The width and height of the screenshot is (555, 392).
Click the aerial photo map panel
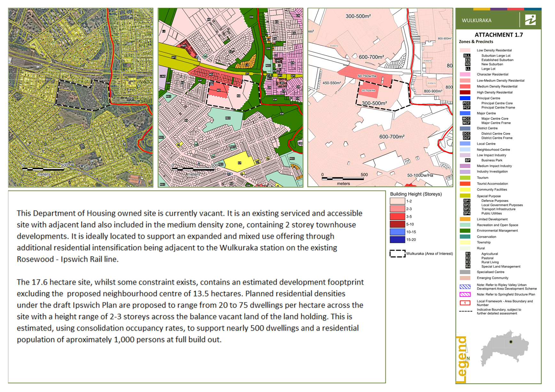point(81,97)
